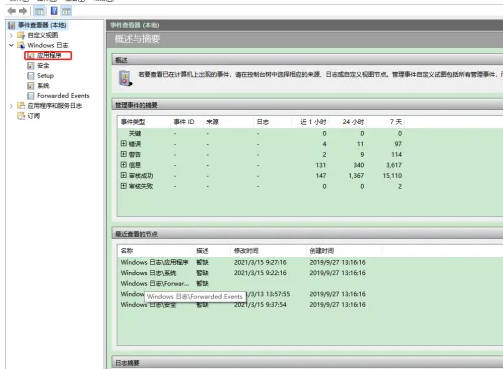Viewport: 503px width, 369px height.
Task: Expand the 审核成功 event type row
Action: coord(124,175)
